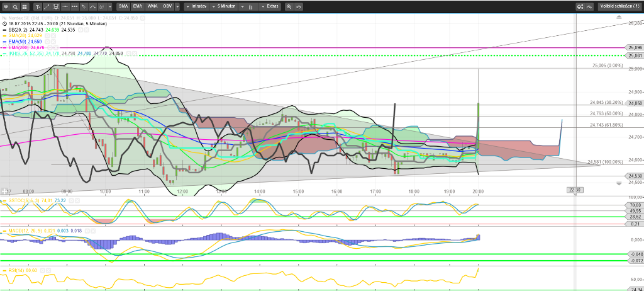Open settings for IKH Ichimoku indicator

128,54
